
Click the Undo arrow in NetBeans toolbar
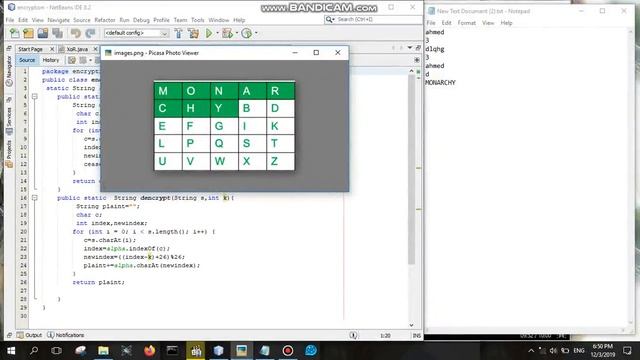(76, 33)
